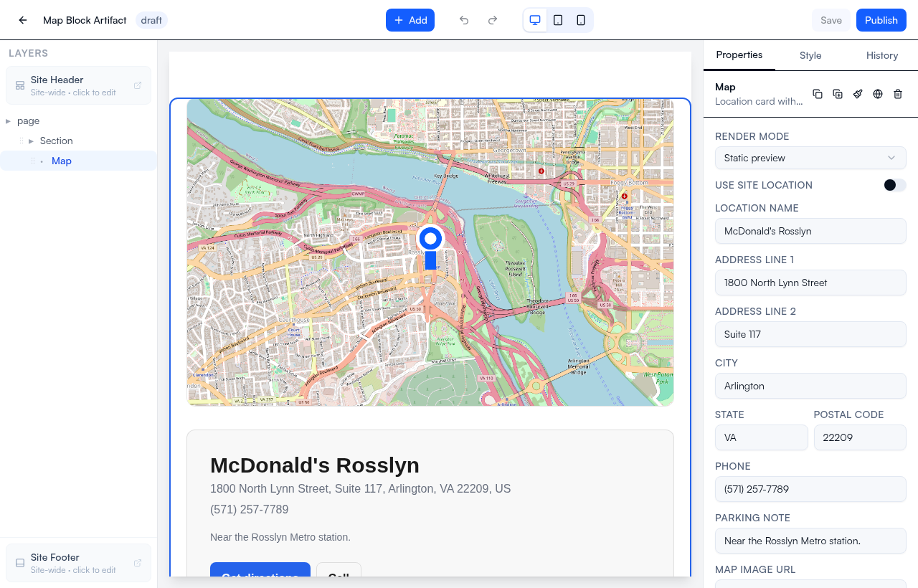Click the map image preview

[x=430, y=252]
